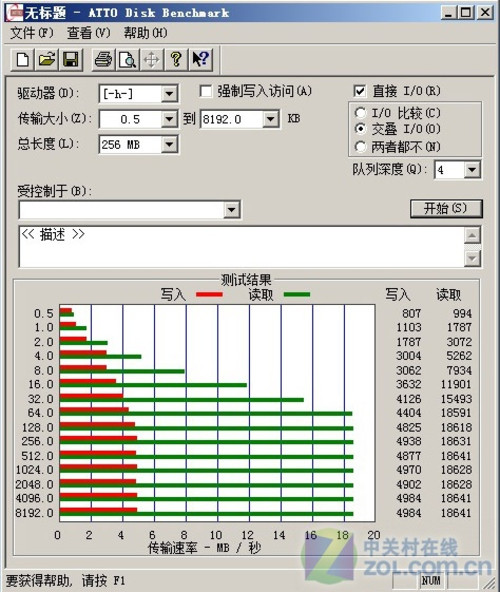Open the minimum transfer size 0.5 dropdown
500x592 pixels.
point(169,119)
